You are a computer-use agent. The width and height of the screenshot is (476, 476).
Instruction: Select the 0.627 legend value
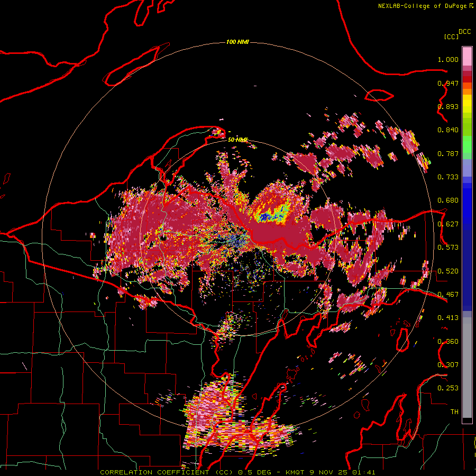point(448,224)
